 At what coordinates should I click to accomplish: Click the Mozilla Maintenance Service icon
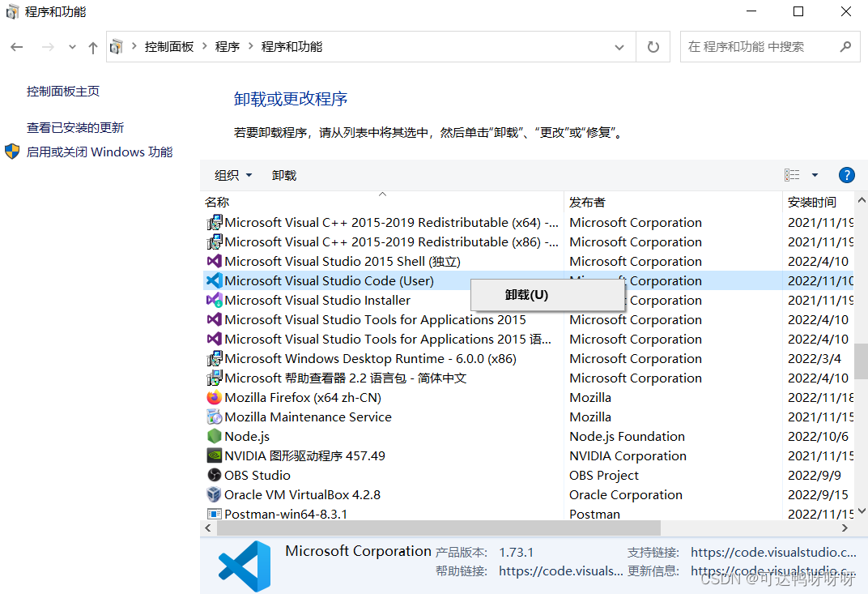[215, 417]
